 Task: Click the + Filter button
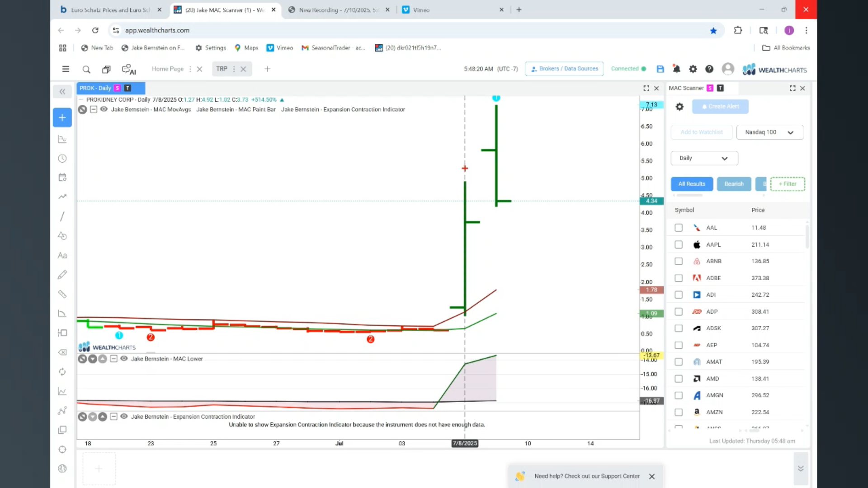click(788, 184)
